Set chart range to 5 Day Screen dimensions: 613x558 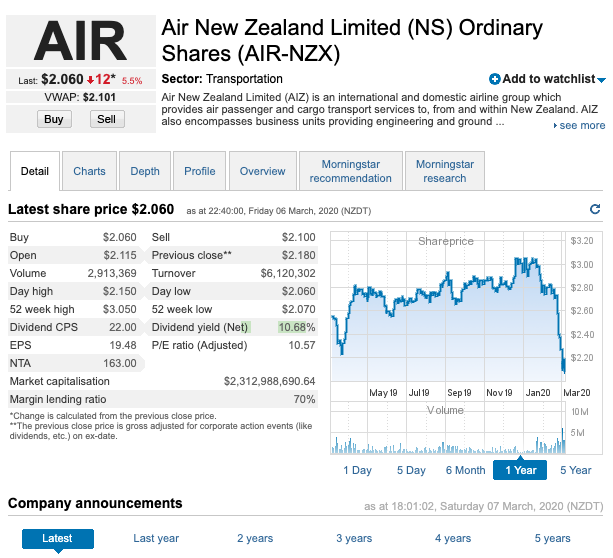[411, 470]
